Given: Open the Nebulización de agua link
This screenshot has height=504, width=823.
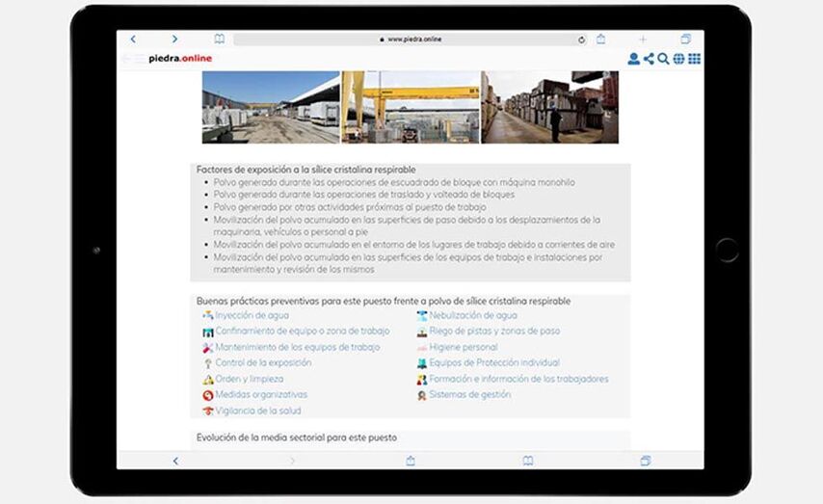Looking at the screenshot, I should coord(472,315).
